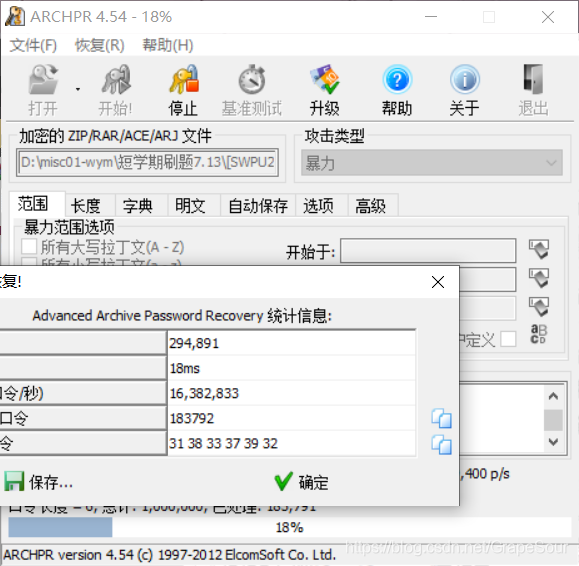Open the 恢复(R) menu

coord(100,45)
